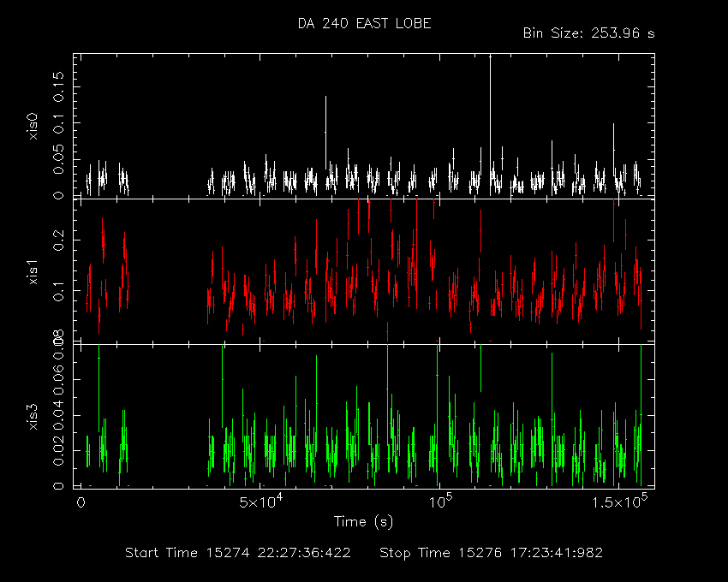The width and height of the screenshot is (728, 582).
Task: Click the "0.06" tick label on xis3 axis
Action: [58, 378]
